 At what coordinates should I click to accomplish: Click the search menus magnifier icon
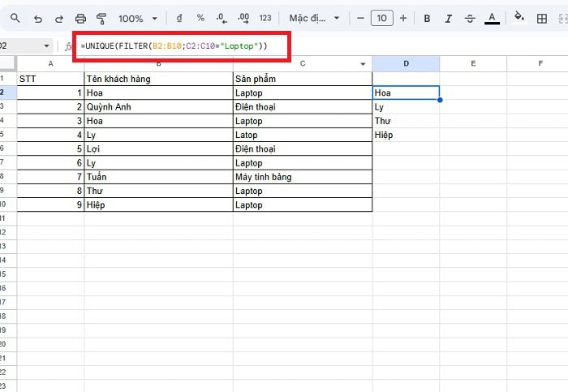[15, 18]
